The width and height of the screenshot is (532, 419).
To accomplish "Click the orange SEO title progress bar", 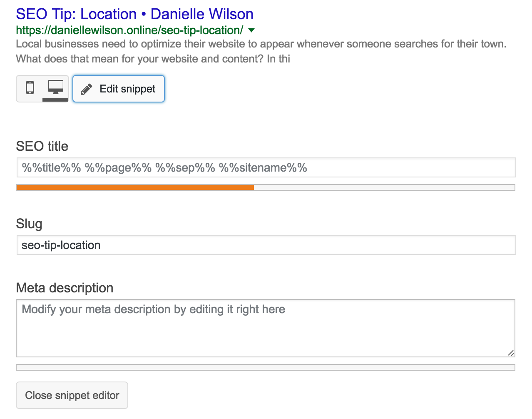I will point(266,187).
